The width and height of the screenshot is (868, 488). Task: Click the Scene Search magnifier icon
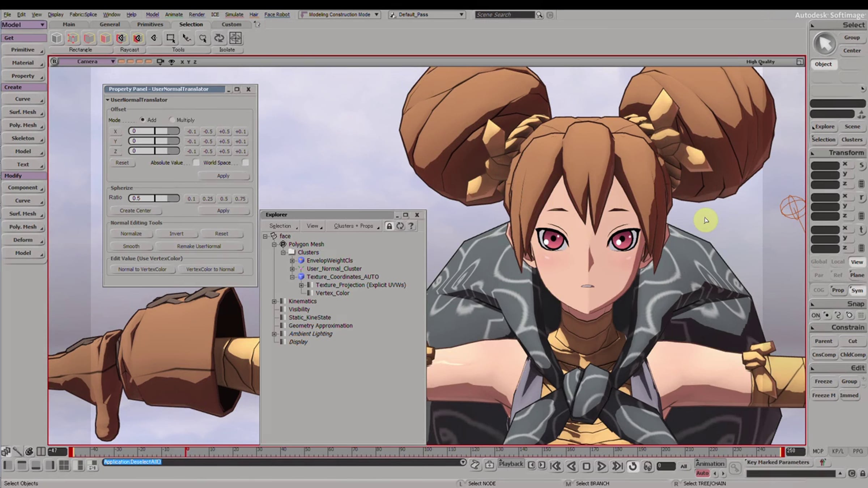[x=539, y=15]
